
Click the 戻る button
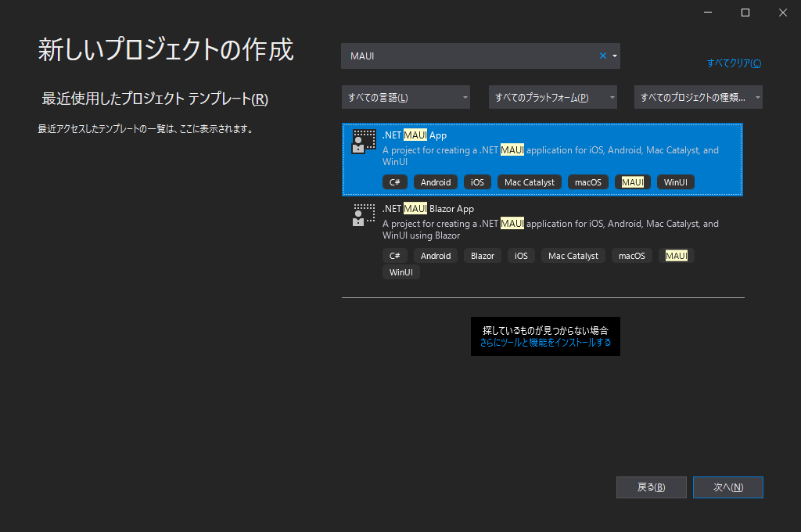coord(651,487)
